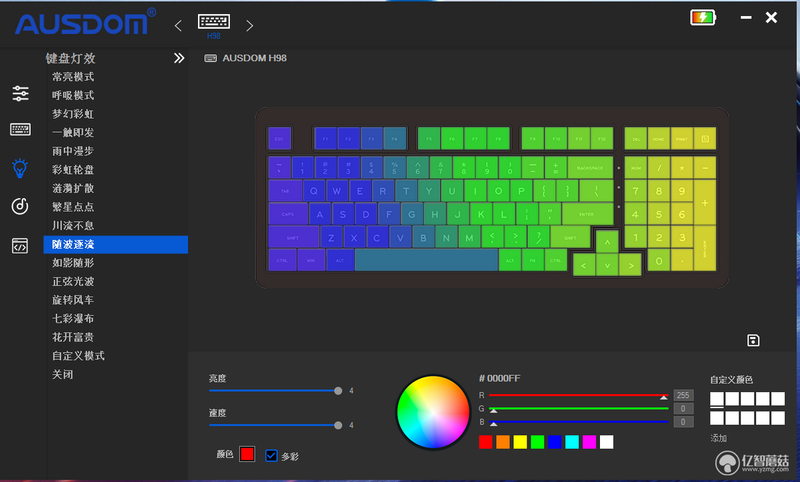Image resolution: width=800 pixels, height=482 pixels.
Task: Select 梦幻彩虹 lighting mode
Action: (73, 114)
